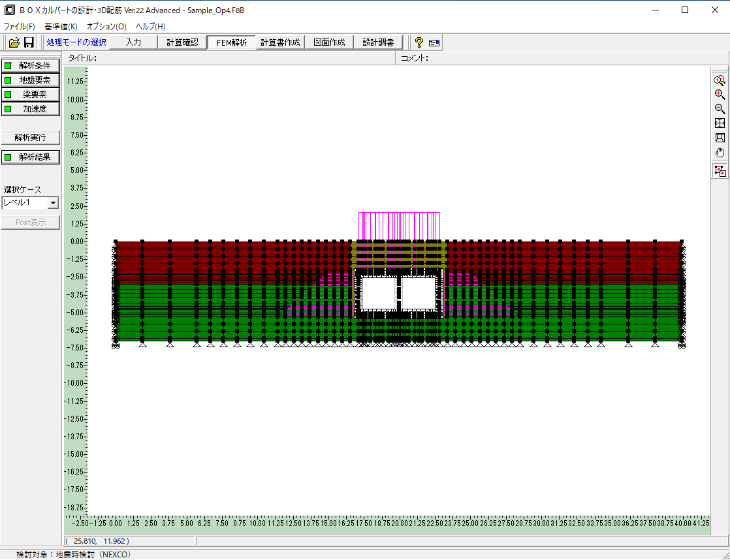Click the left cell opening of the box culvert
This screenshot has width=730, height=560.
click(x=379, y=293)
